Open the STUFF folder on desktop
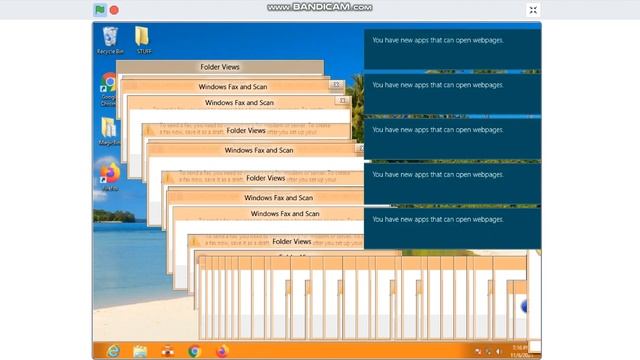 [x=143, y=40]
